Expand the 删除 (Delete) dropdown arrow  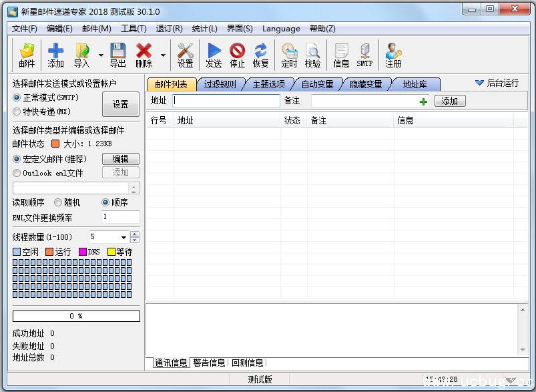click(x=163, y=55)
